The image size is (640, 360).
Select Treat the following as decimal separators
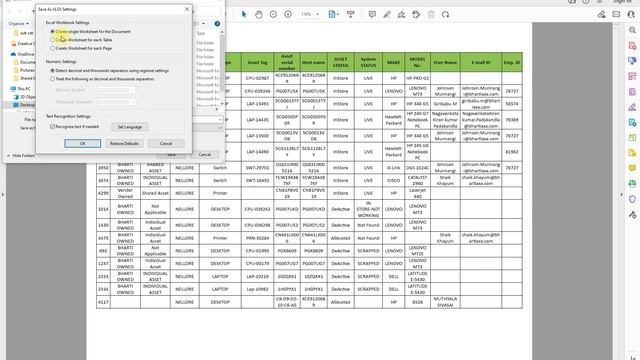102,79
